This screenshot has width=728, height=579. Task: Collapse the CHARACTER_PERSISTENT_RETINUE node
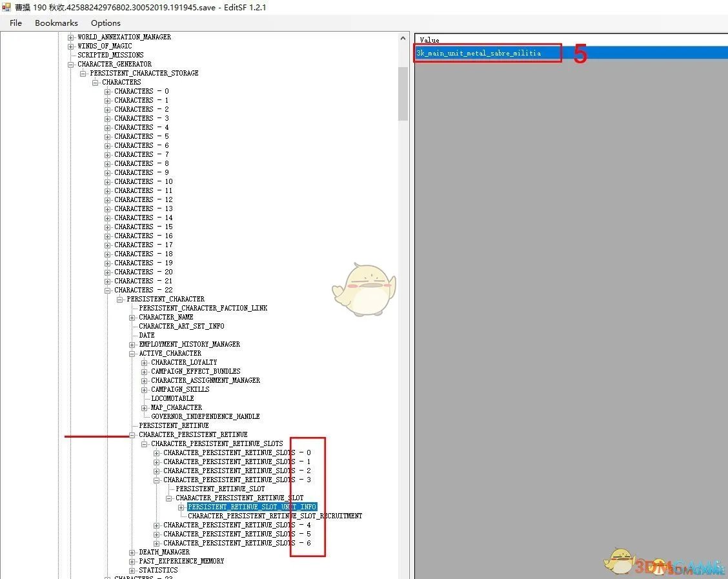coord(132,434)
